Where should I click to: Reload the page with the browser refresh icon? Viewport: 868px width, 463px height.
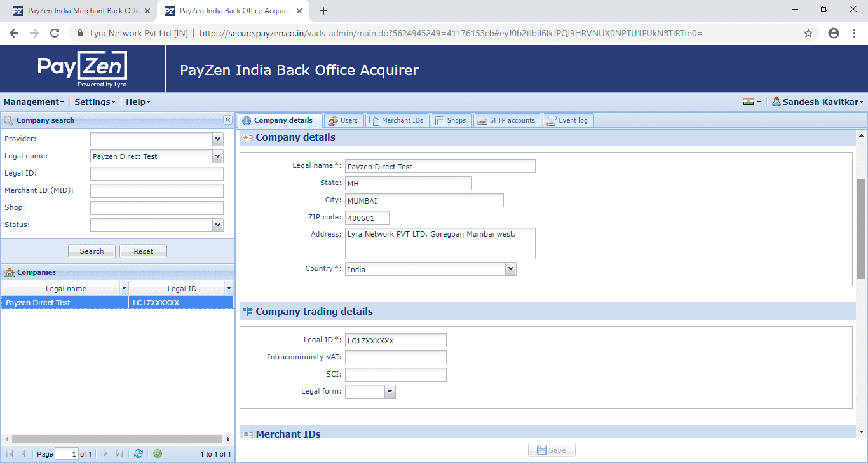click(55, 33)
